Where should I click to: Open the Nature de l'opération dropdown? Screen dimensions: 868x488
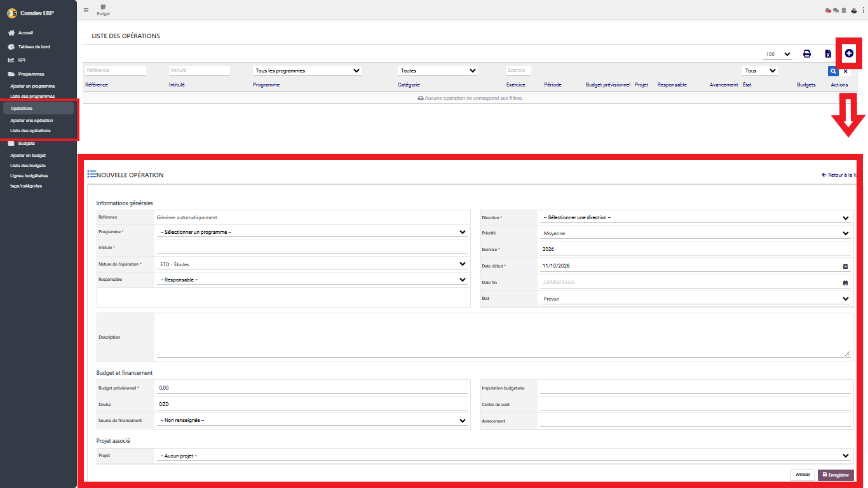(312, 264)
